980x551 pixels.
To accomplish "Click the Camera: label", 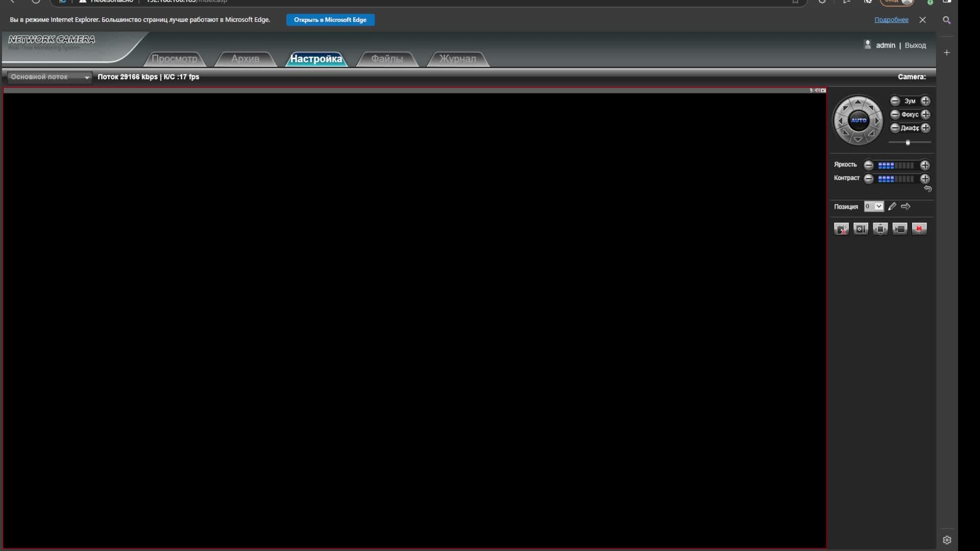I will (x=912, y=77).
